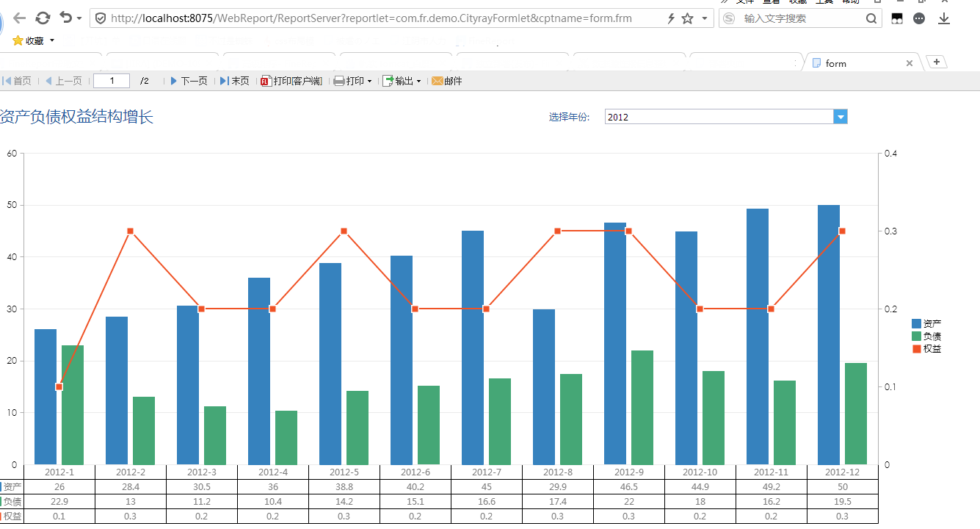980x529 pixels.
Task: Click the 2012-2 权益 line marker
Action: [x=130, y=231]
